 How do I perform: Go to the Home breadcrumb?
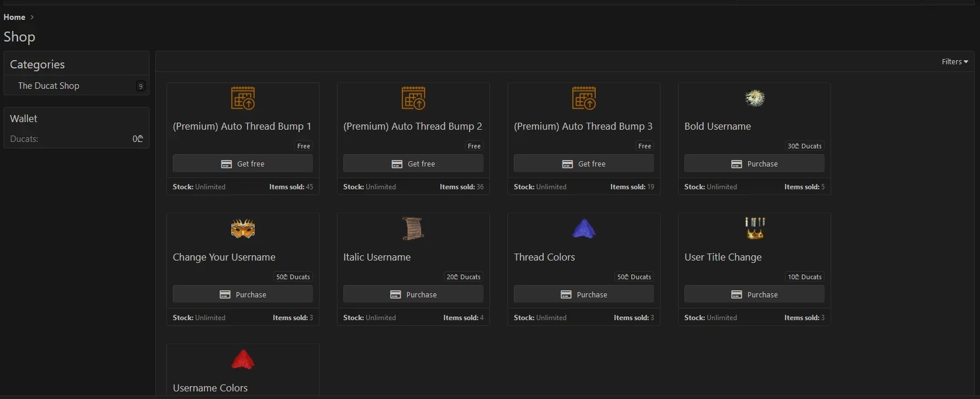(15, 18)
